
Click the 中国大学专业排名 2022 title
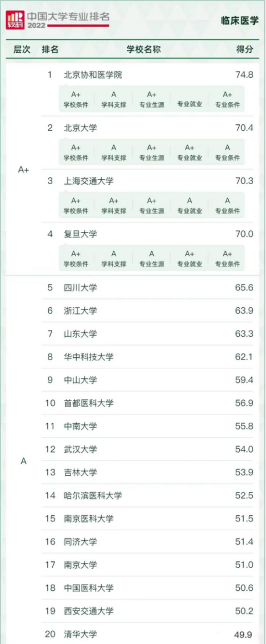coord(68,21)
